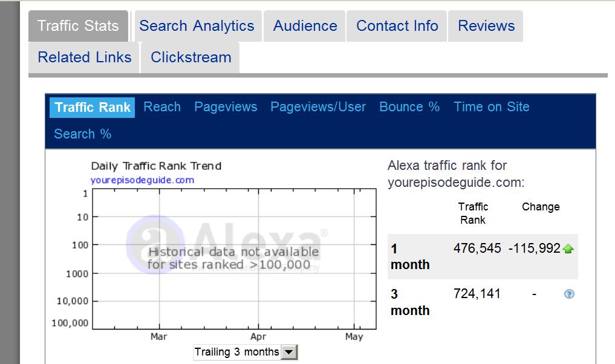View the Pageviews/User metric
This screenshot has height=364, width=615.
318,106
